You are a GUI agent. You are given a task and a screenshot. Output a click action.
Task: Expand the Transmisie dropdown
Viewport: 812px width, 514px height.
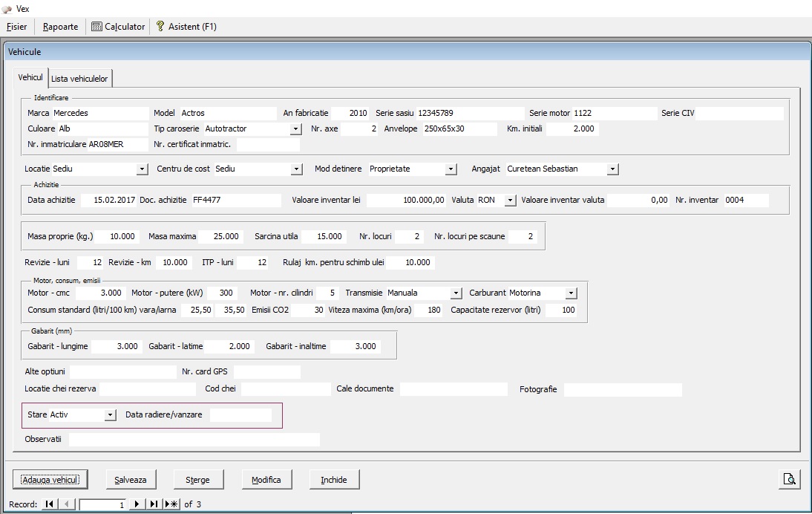click(x=456, y=293)
